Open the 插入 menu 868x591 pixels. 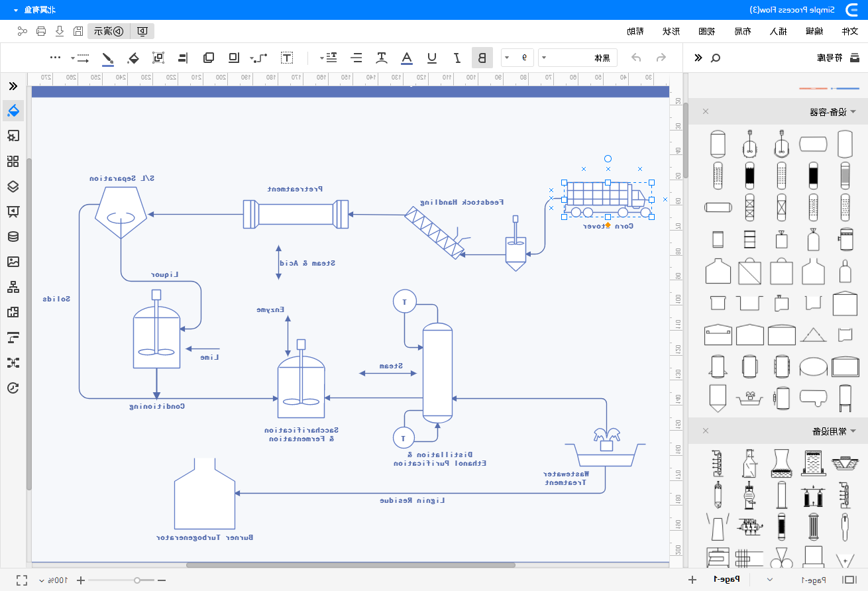pos(779,31)
